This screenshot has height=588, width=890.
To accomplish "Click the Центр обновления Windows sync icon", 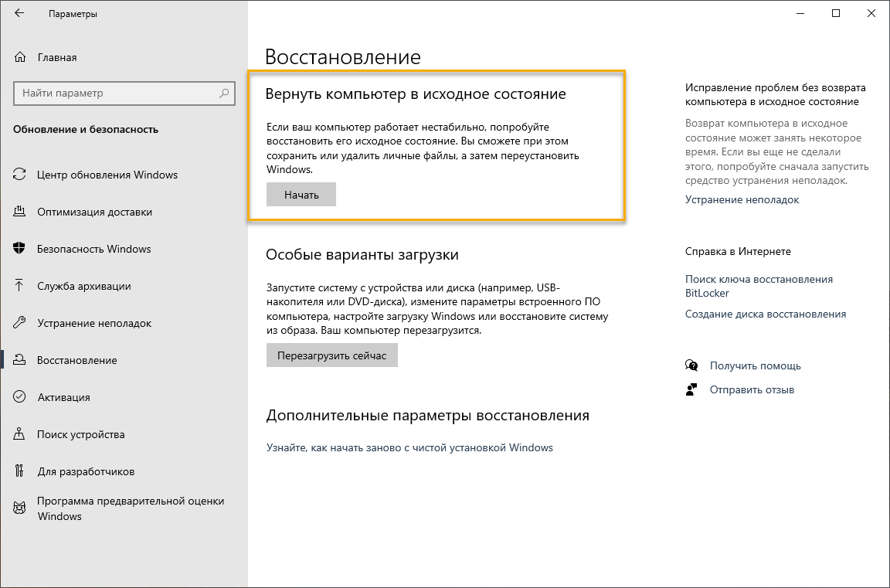I will (x=20, y=175).
